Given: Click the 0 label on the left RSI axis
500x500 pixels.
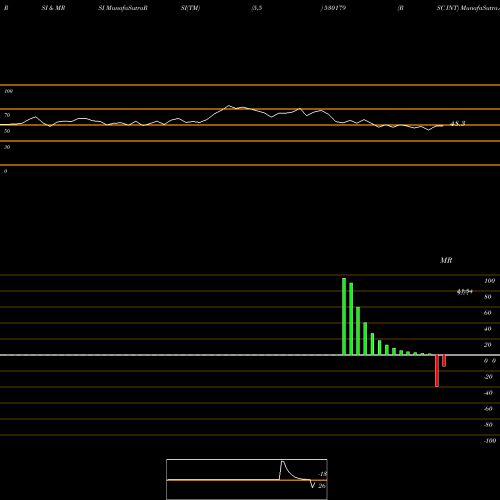Looking at the screenshot, I should [5, 171].
